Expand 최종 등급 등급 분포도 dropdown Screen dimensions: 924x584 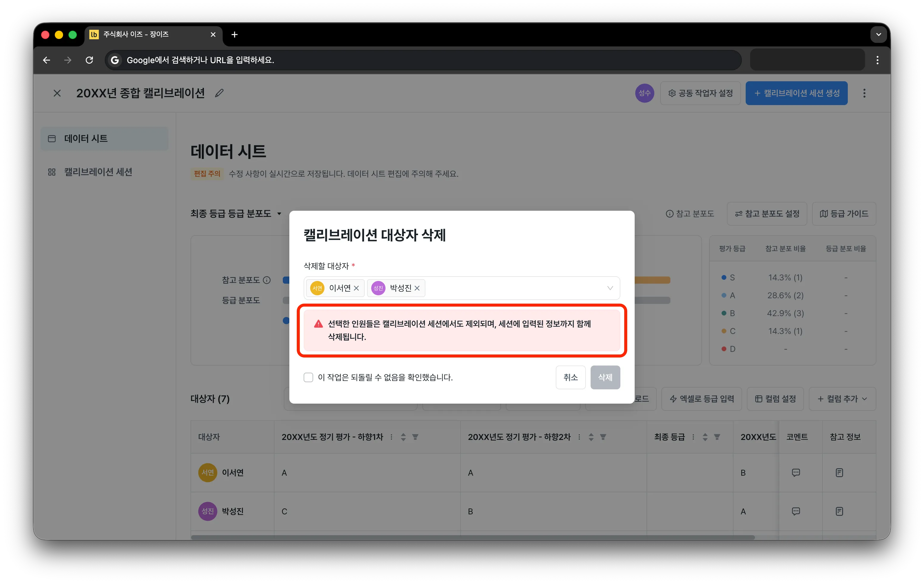[x=236, y=214]
